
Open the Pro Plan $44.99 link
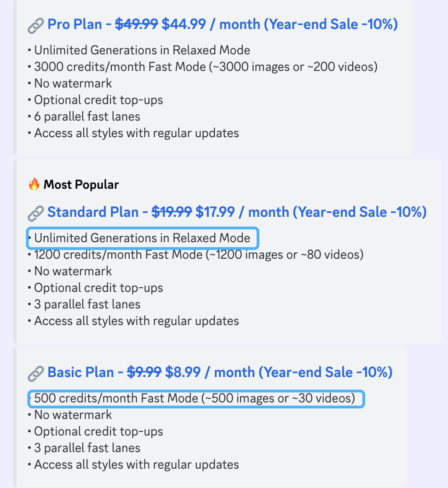223,24
